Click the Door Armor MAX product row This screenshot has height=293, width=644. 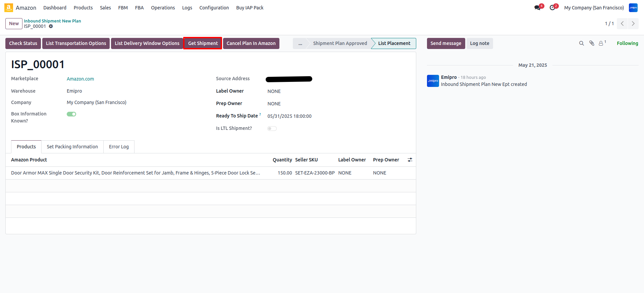[136, 173]
